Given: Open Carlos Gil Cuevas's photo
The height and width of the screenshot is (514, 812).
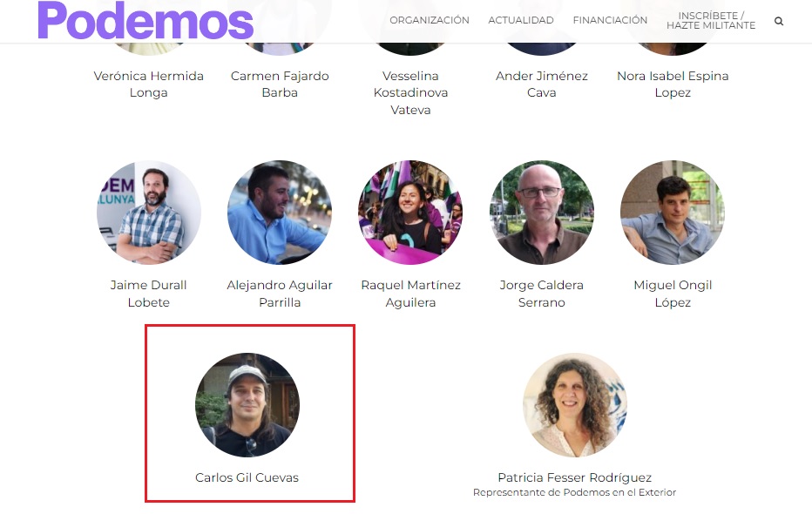Looking at the screenshot, I should 247,405.
